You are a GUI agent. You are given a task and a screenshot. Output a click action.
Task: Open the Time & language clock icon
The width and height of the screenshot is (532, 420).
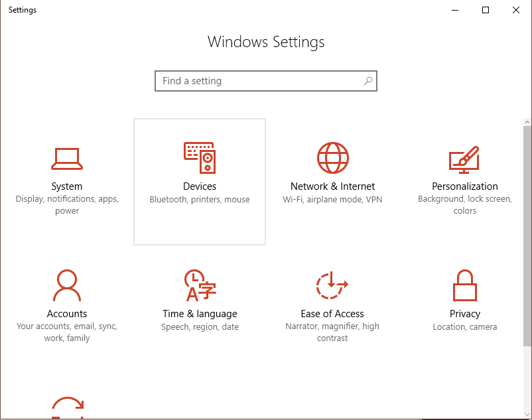point(200,285)
